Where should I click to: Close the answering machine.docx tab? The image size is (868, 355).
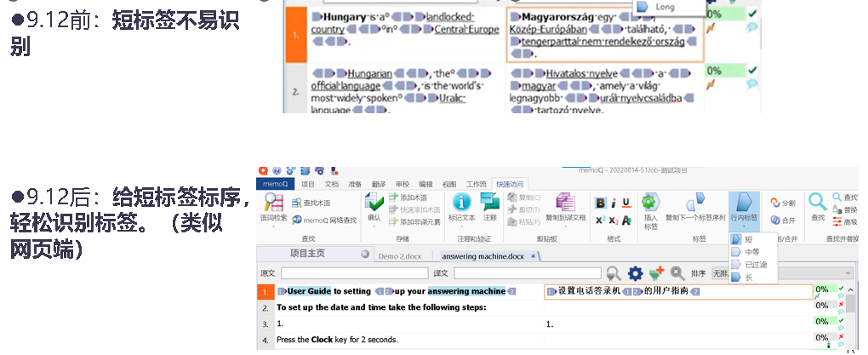[x=533, y=256]
